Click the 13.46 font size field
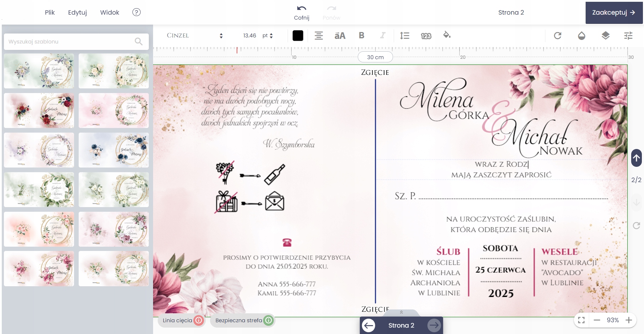 coord(250,35)
